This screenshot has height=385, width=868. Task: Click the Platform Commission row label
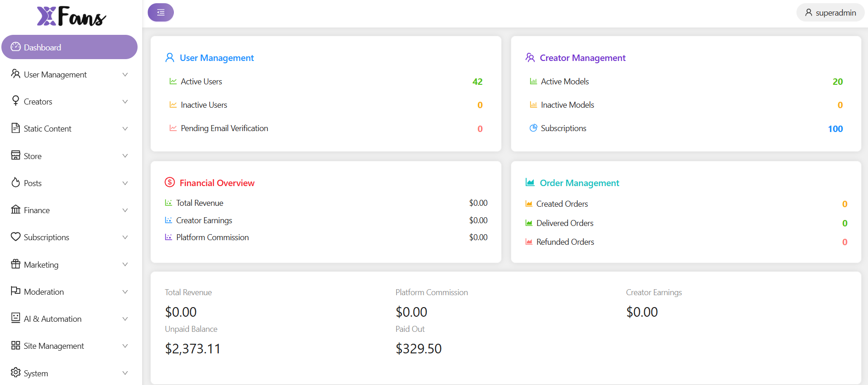[212, 237]
